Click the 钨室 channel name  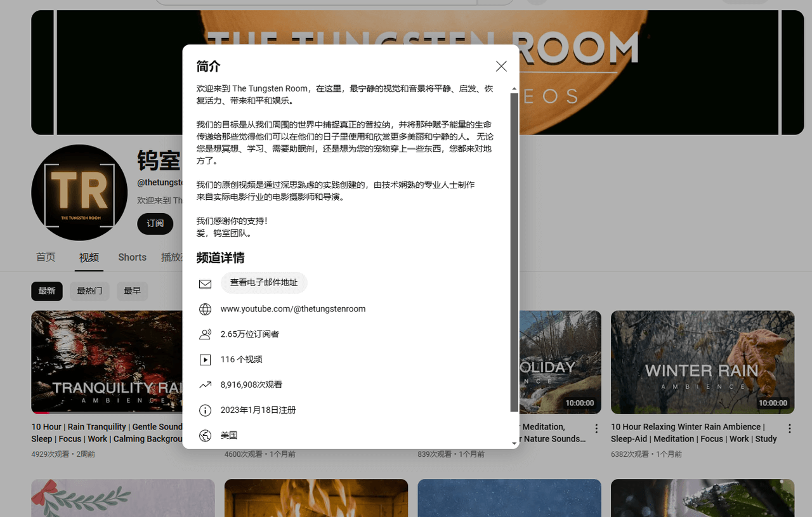coord(159,160)
